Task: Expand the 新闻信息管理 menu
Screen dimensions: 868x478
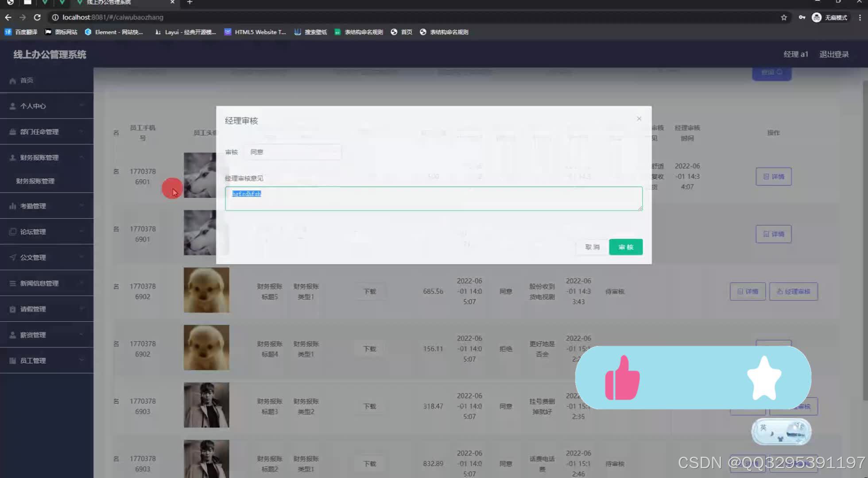Action: [46, 283]
